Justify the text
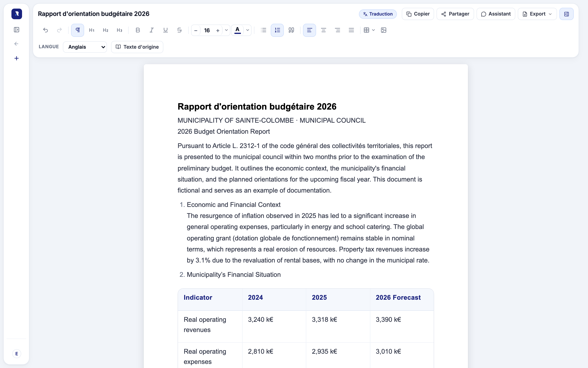This screenshot has height=368, width=588. [x=351, y=30]
